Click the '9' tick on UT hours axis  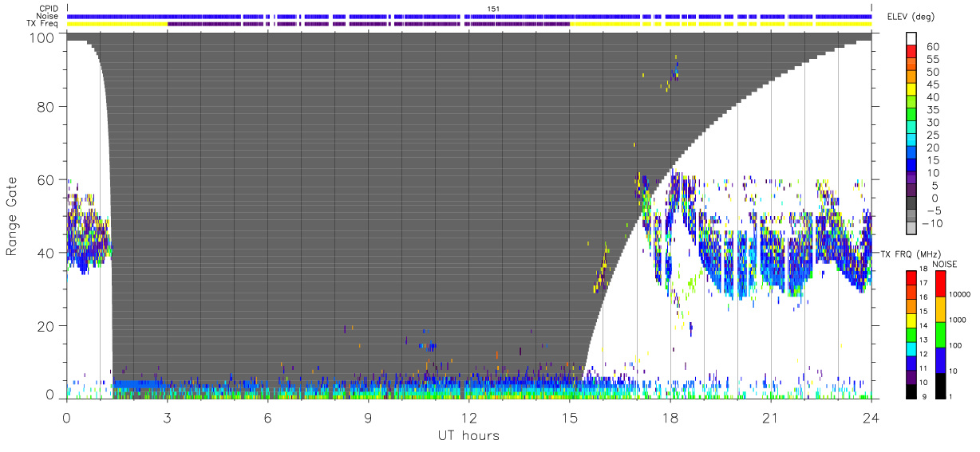pyautogui.click(x=368, y=418)
